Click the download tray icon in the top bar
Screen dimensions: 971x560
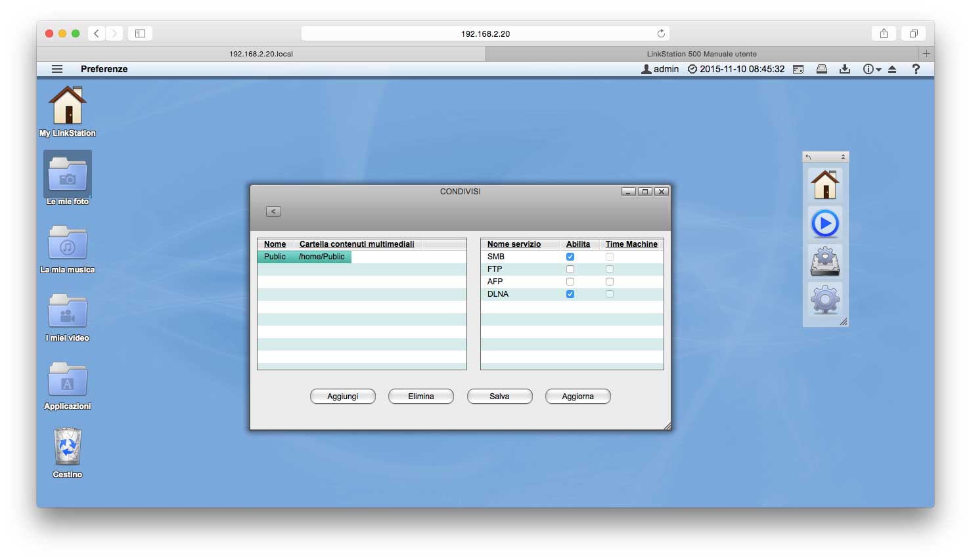[845, 69]
